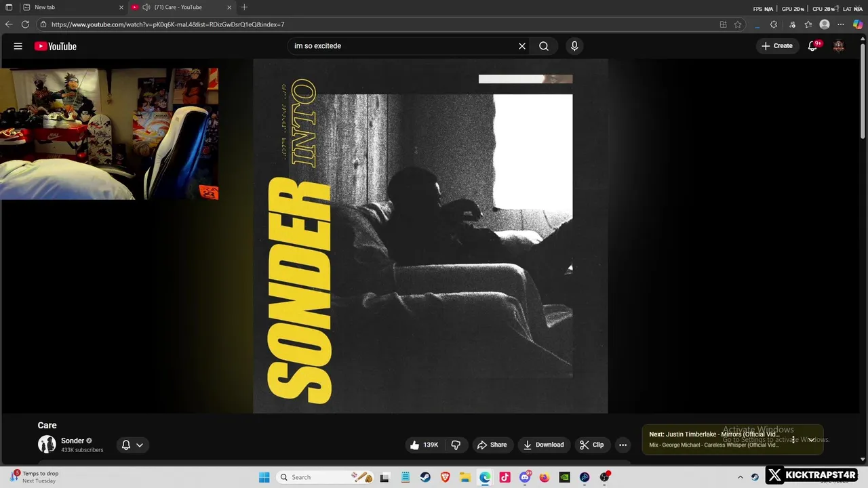868x488 pixels.
Task: Like the video with 139K likes
Action: click(424, 445)
